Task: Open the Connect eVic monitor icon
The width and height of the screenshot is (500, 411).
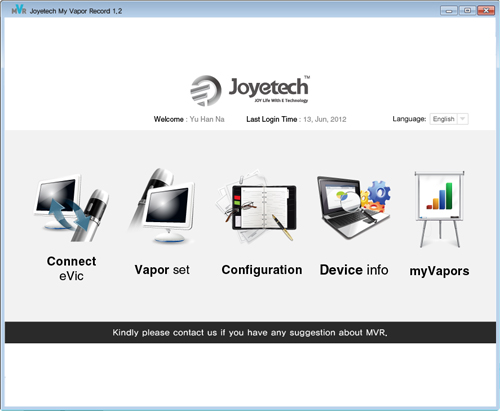Action: pyautogui.click(x=71, y=208)
